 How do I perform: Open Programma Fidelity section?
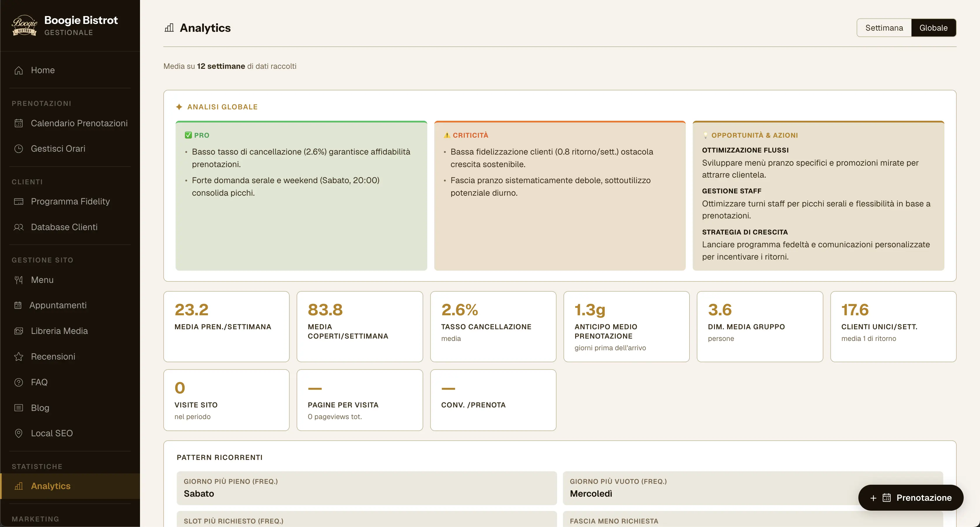click(70, 202)
